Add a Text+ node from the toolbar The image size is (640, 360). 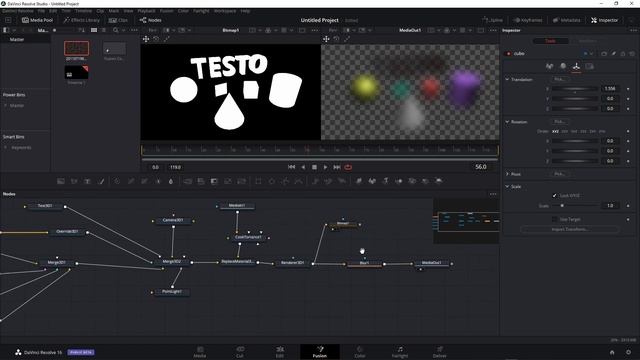tap(87, 181)
